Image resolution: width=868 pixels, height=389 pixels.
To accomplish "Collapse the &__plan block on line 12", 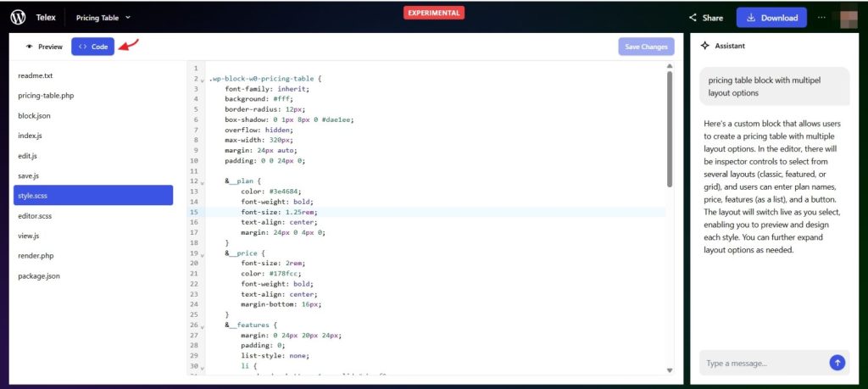I will coord(202,181).
